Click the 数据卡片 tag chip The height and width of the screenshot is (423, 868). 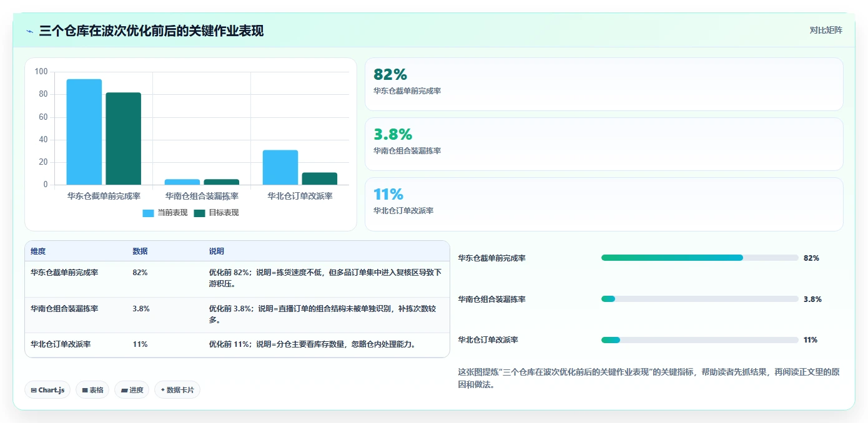pos(177,390)
